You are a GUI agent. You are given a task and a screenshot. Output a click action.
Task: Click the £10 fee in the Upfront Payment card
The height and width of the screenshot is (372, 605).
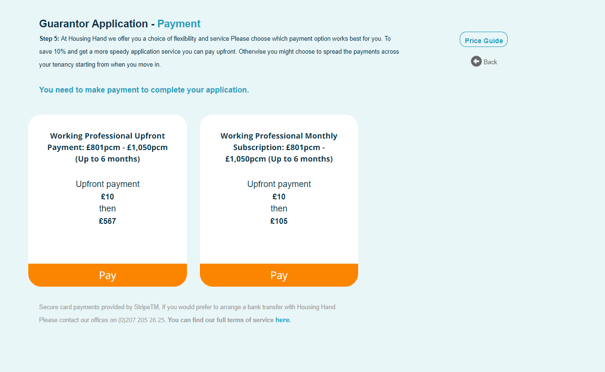(x=107, y=196)
